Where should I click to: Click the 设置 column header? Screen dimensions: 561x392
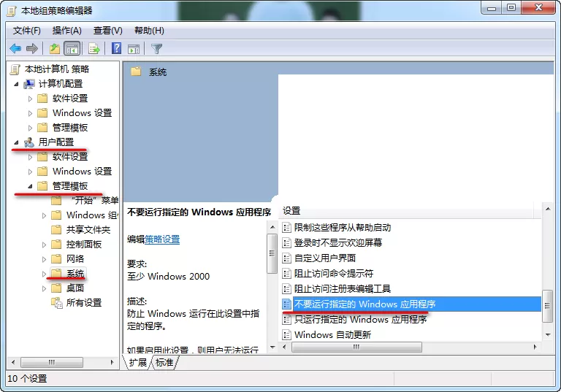tap(405, 211)
